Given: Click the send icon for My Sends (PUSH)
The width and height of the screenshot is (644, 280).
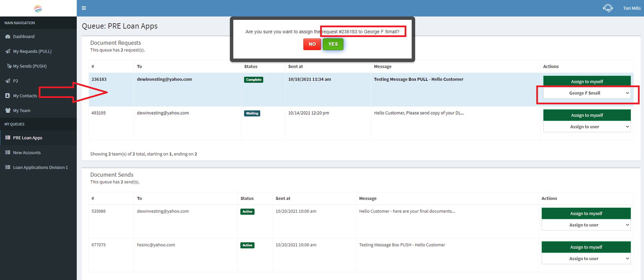Looking at the screenshot, I should coord(9,66).
